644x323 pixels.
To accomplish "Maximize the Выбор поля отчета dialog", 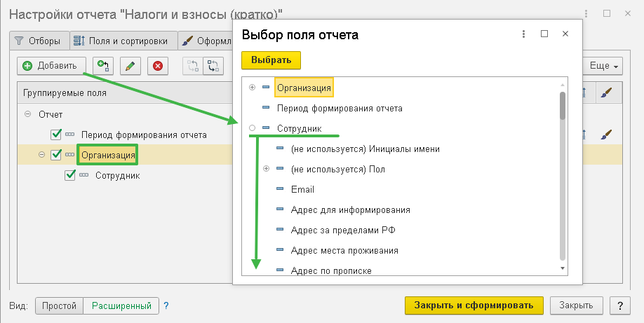I will pos(544,34).
